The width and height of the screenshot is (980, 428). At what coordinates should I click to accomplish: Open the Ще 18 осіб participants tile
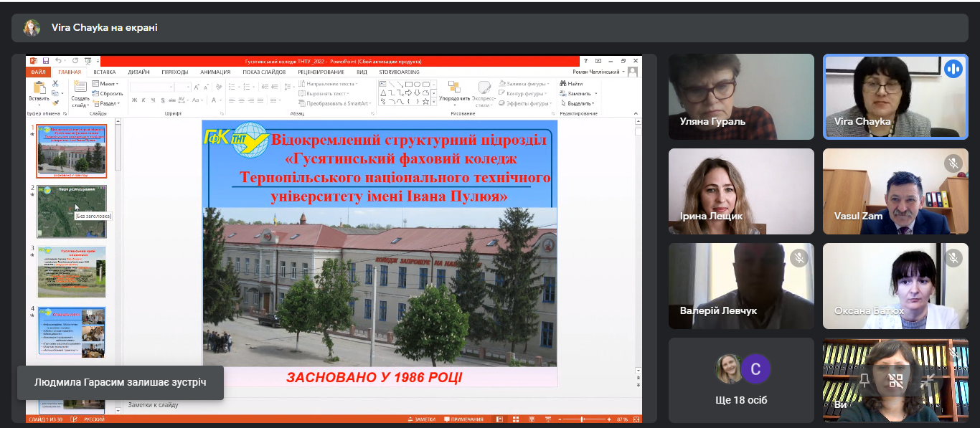point(741,380)
